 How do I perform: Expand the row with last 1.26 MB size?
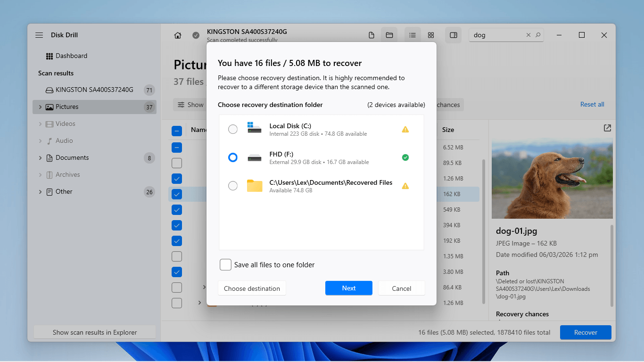199,303
